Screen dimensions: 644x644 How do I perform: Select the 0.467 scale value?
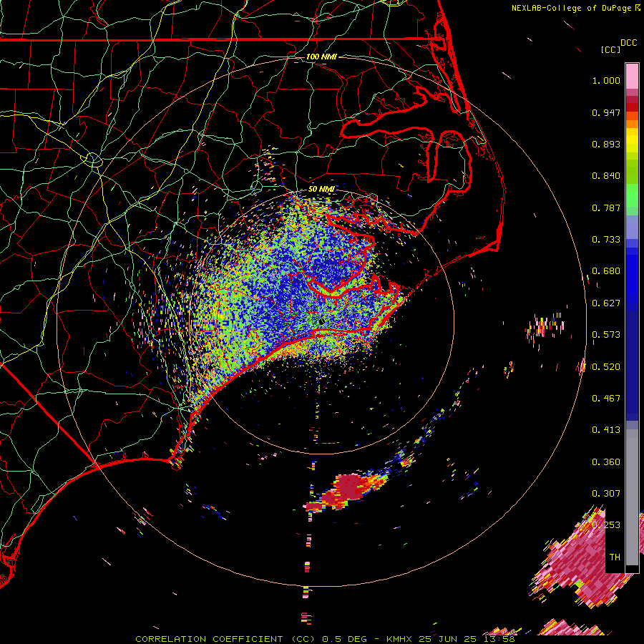coord(606,399)
